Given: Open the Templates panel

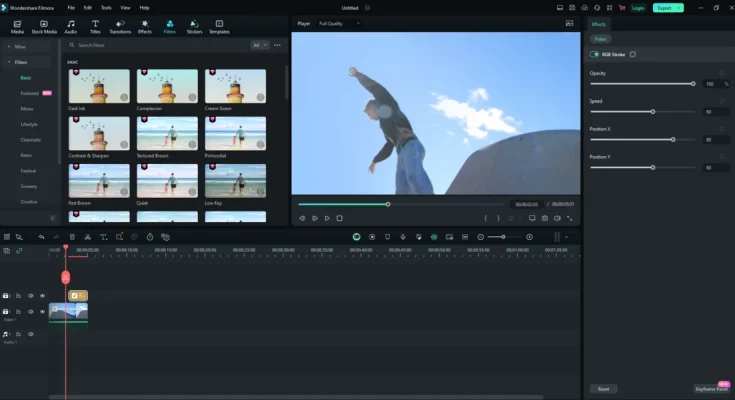Looking at the screenshot, I should [219, 25].
